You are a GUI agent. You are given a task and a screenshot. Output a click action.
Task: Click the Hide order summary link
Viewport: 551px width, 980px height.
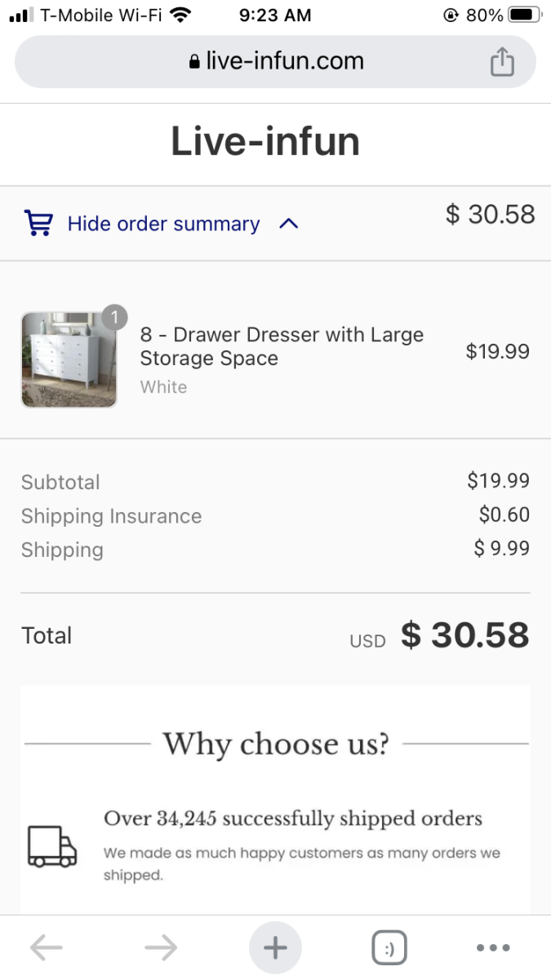click(163, 224)
